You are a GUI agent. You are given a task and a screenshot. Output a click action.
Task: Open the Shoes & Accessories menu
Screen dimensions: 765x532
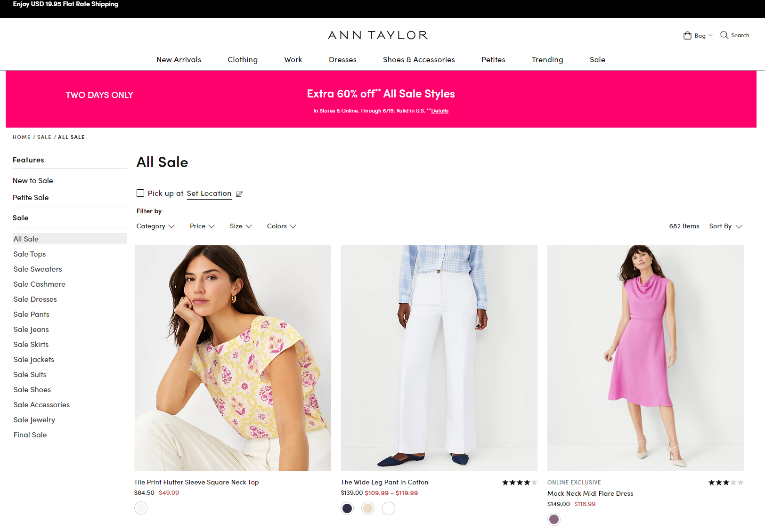click(x=419, y=60)
